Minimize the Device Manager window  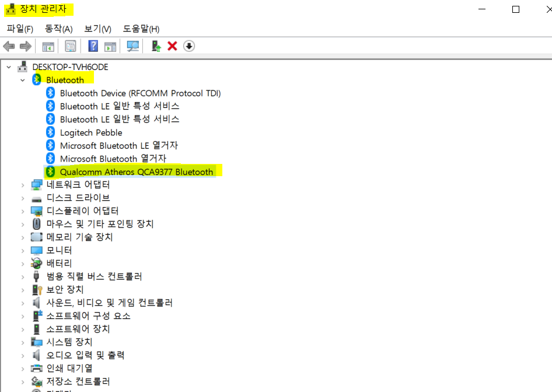[483, 9]
